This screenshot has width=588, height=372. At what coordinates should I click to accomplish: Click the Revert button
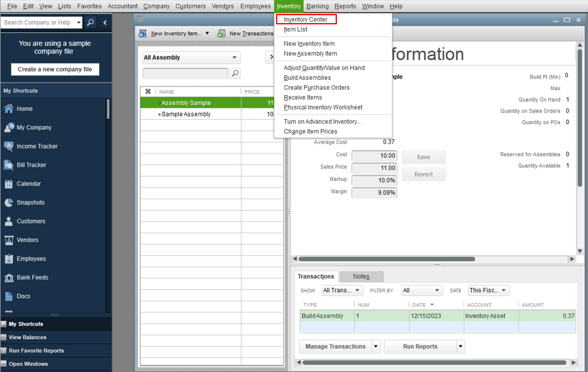coord(424,175)
